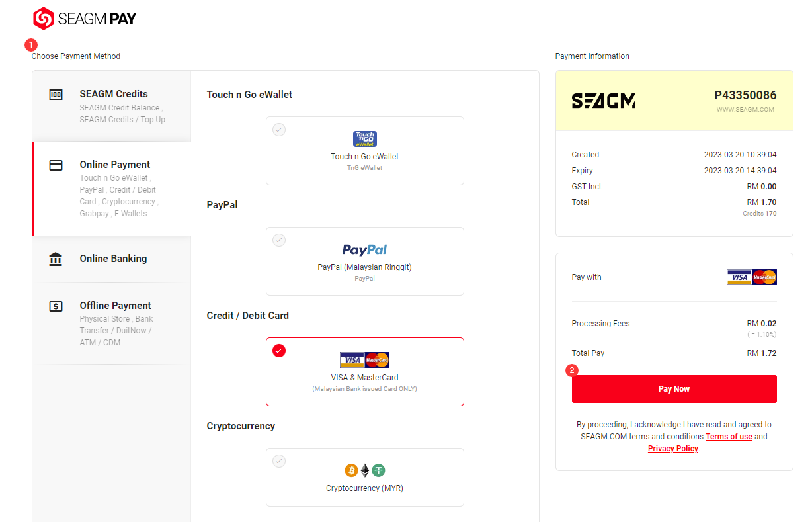Open the SEAGM Credits tab
812x522 pixels.
coord(112,106)
